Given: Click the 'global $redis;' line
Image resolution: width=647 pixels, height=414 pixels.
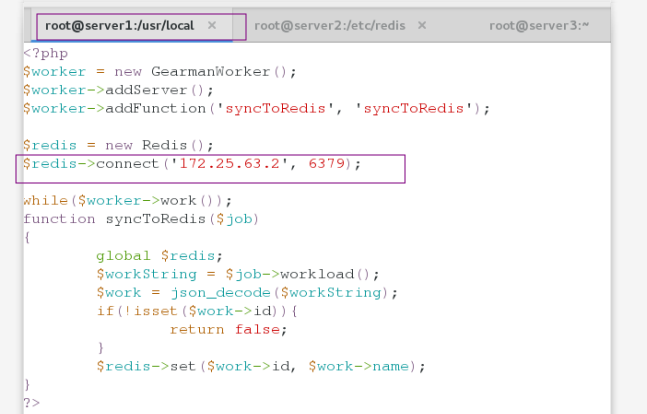Looking at the screenshot, I should (x=159, y=256).
